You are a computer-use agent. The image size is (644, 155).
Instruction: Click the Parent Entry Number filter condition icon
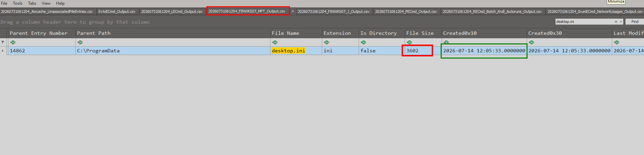(x=13, y=42)
